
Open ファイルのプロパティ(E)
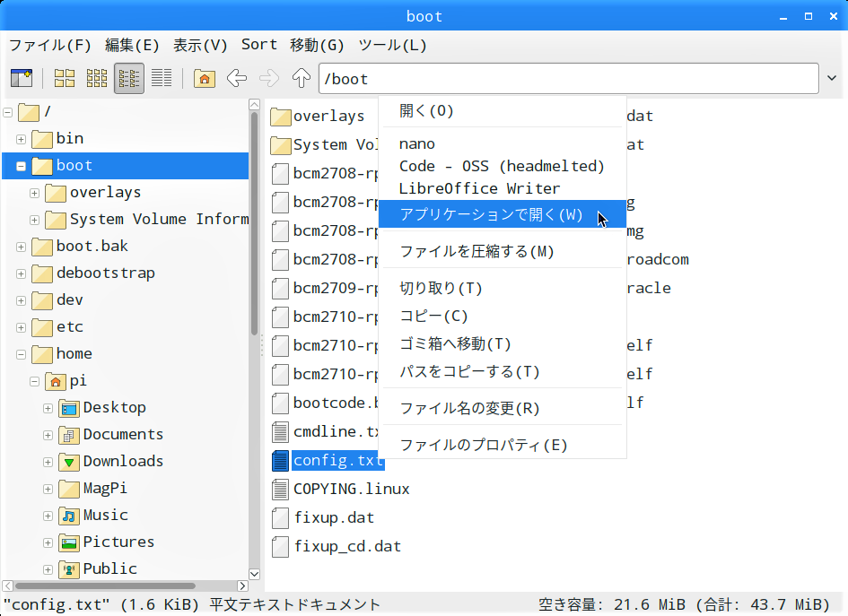click(503, 445)
